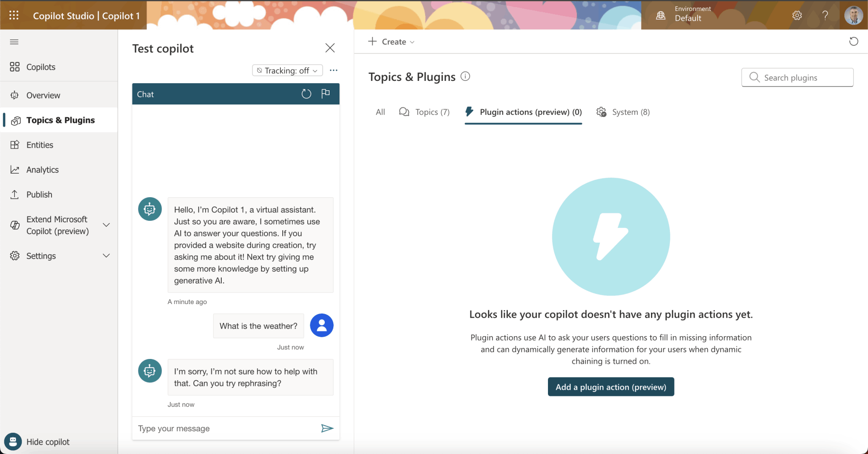Image resolution: width=868 pixels, height=454 pixels.
Task: Open the environment picker icon
Action: 661,15
